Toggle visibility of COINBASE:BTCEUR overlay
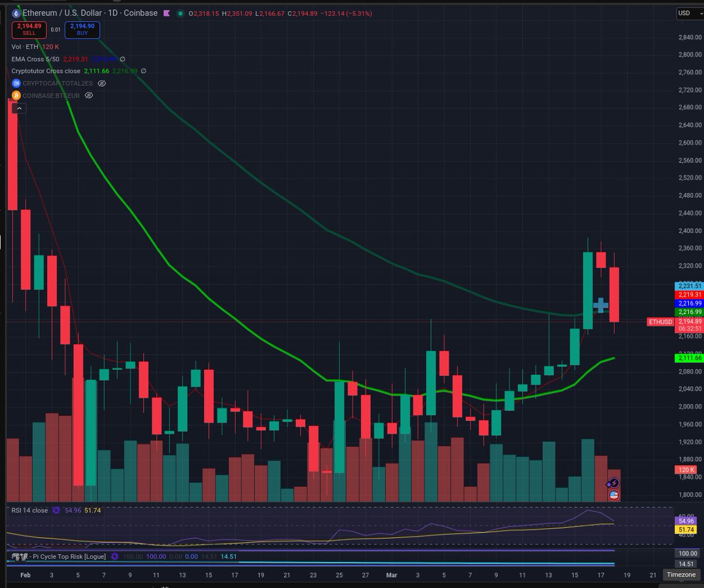 click(88, 95)
